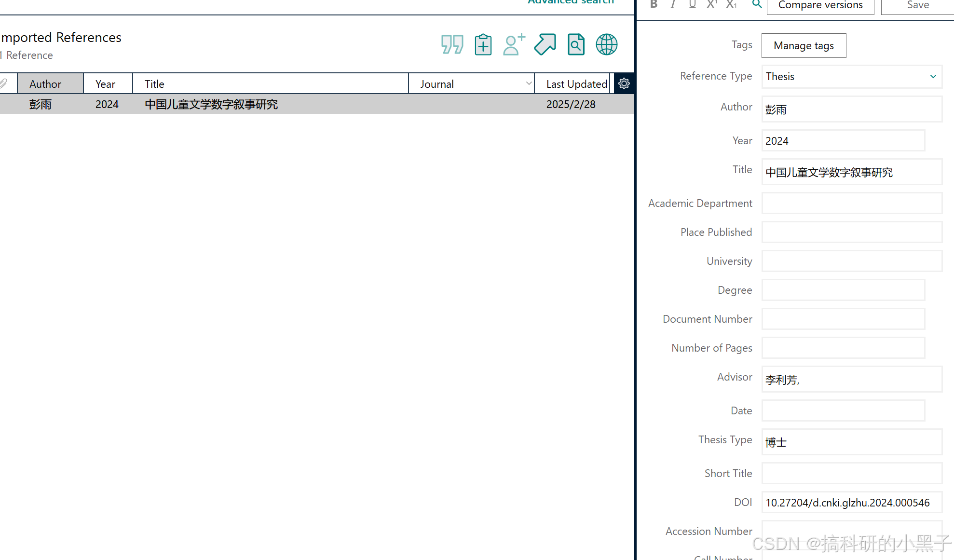Click the attachment paperclip column header
The image size is (954, 560).
pos(4,83)
